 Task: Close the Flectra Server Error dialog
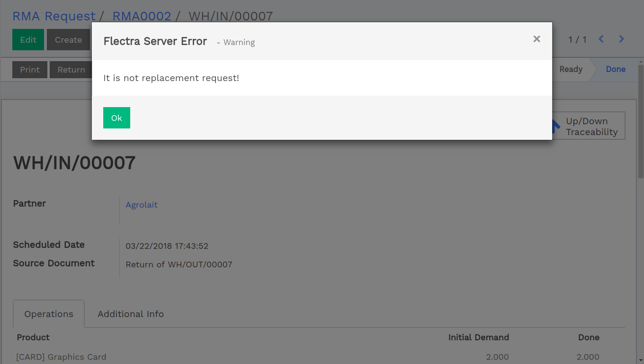(x=537, y=39)
